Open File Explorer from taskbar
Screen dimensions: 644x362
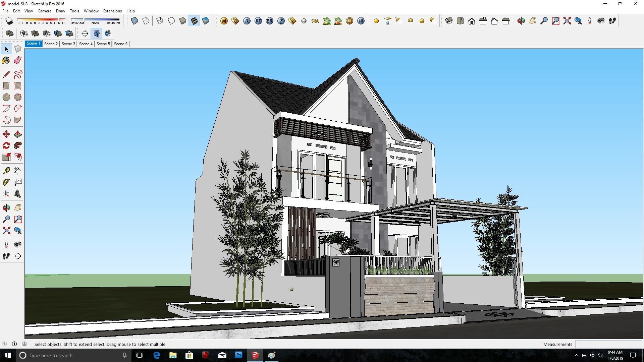173,355
